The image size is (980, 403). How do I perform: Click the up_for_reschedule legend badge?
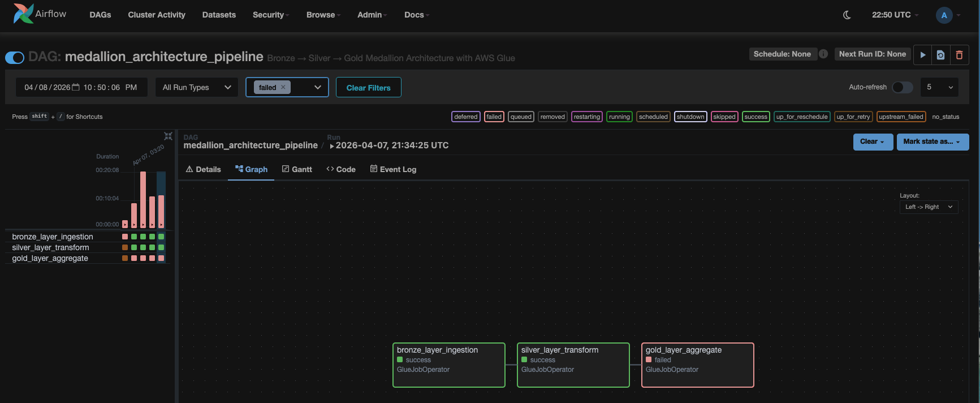[802, 117]
